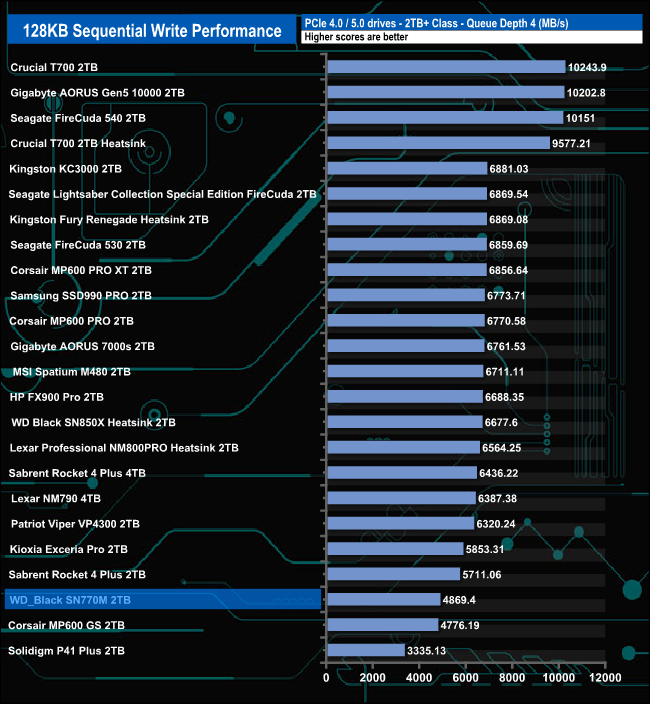Select the Sabrent Rocket 4 Plus 2TB label
The height and width of the screenshot is (704, 650).
pyautogui.click(x=77, y=575)
